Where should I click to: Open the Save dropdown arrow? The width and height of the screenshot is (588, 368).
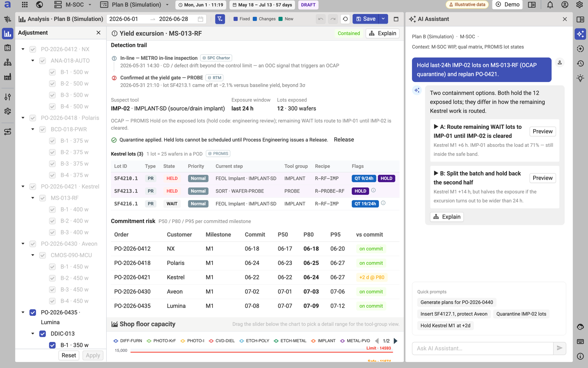(383, 19)
